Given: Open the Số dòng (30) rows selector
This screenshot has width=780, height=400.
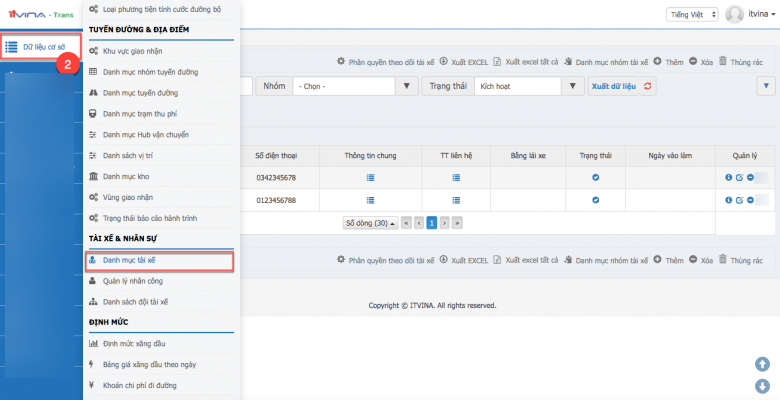Looking at the screenshot, I should point(369,223).
